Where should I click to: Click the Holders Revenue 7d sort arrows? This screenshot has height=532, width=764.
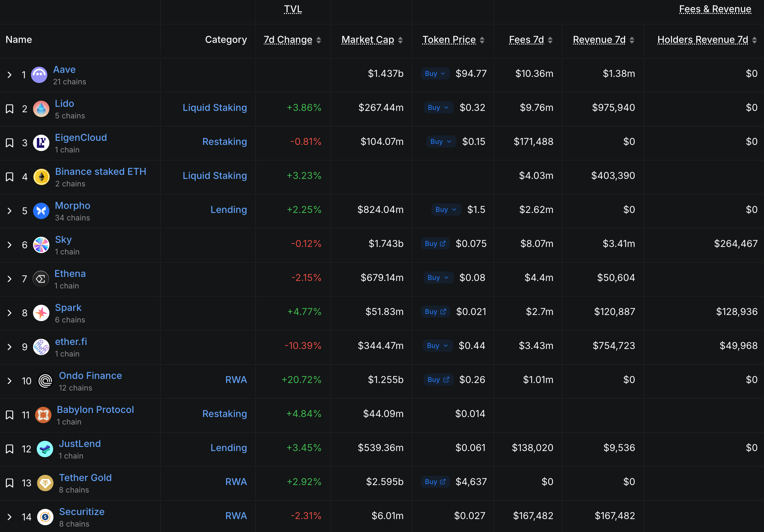click(754, 40)
